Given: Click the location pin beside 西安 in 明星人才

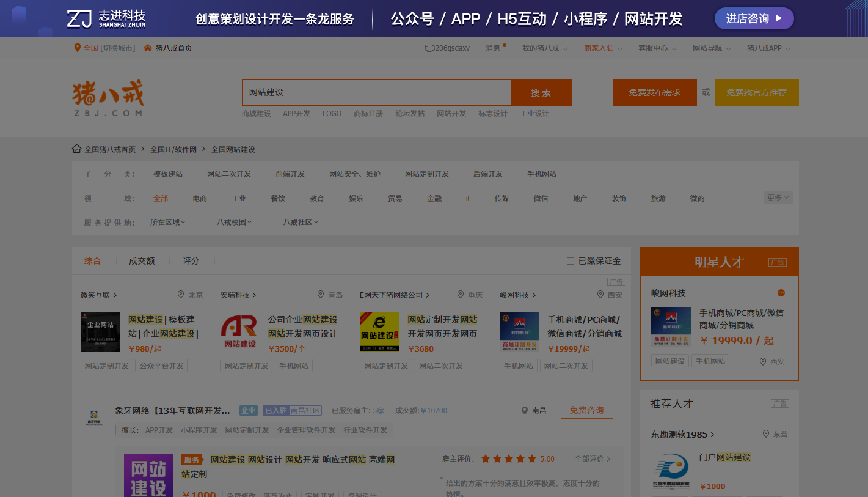Looking at the screenshot, I should coord(763,361).
